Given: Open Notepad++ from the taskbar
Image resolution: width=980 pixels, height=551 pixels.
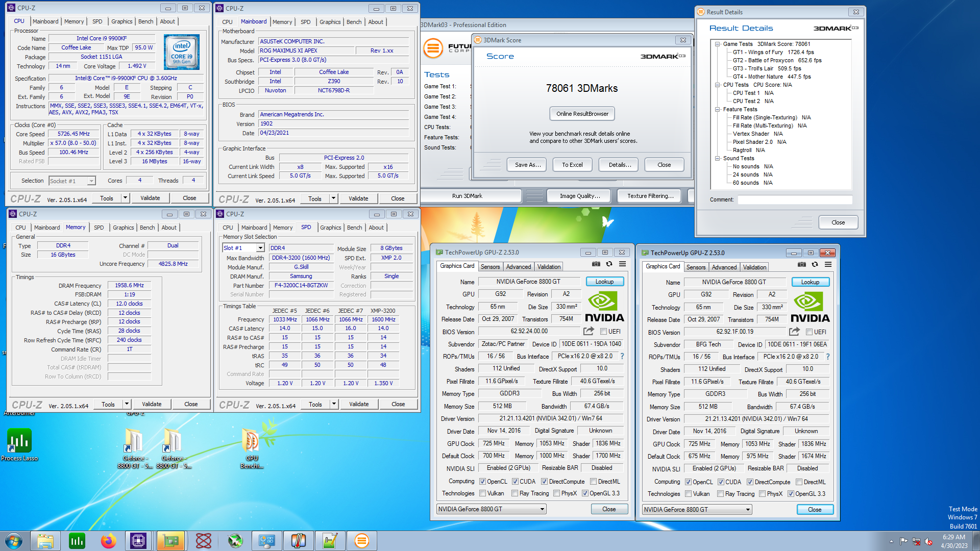Looking at the screenshot, I should pos(330,541).
